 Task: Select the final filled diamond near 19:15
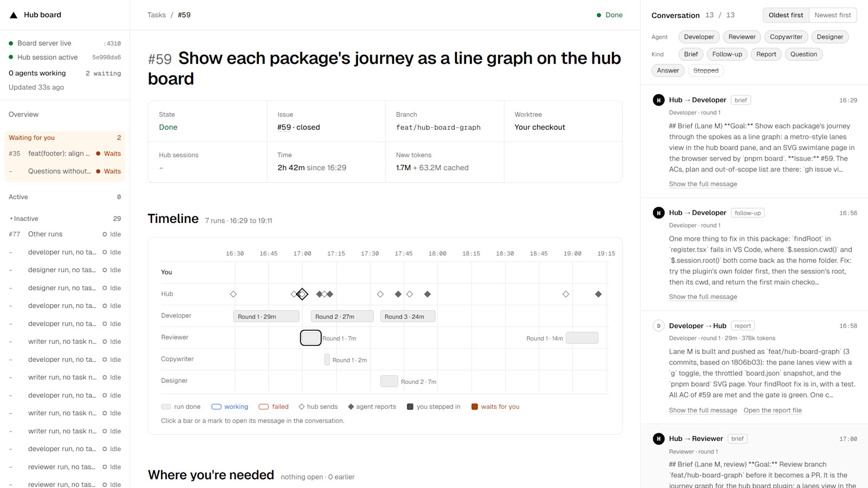[598, 294]
